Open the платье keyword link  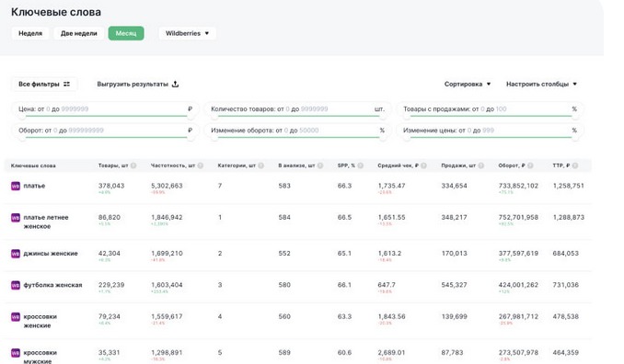34,186
